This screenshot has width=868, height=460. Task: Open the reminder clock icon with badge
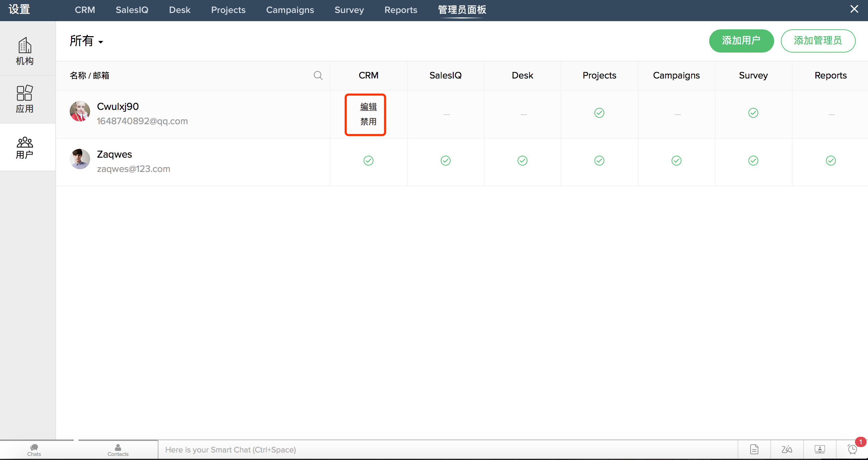pyautogui.click(x=853, y=449)
